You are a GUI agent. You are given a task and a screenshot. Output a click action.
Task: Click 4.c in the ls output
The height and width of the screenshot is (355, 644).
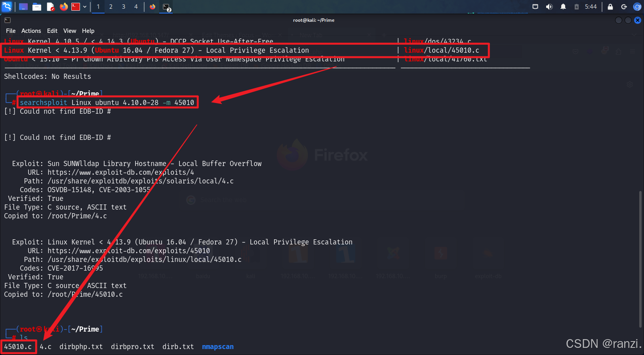(x=46, y=347)
